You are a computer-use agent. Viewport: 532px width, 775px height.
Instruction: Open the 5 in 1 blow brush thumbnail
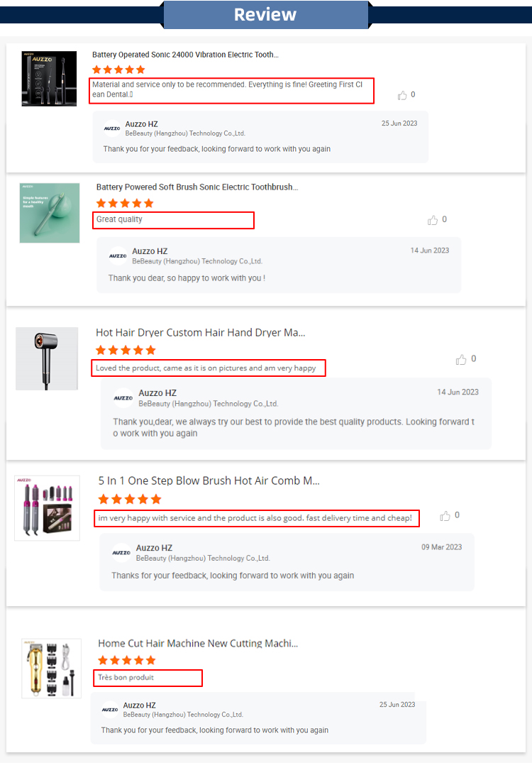pos(48,508)
